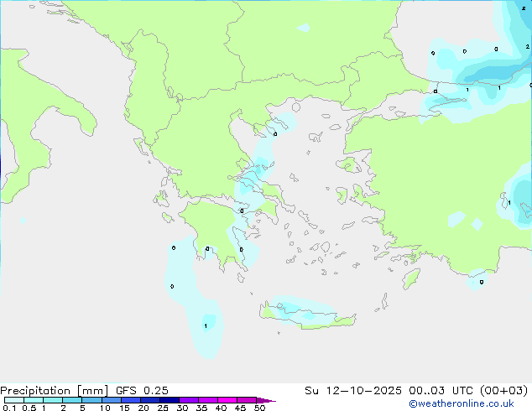Click the legend tick label "50"
This screenshot has width=532, height=411.
pos(259,408)
